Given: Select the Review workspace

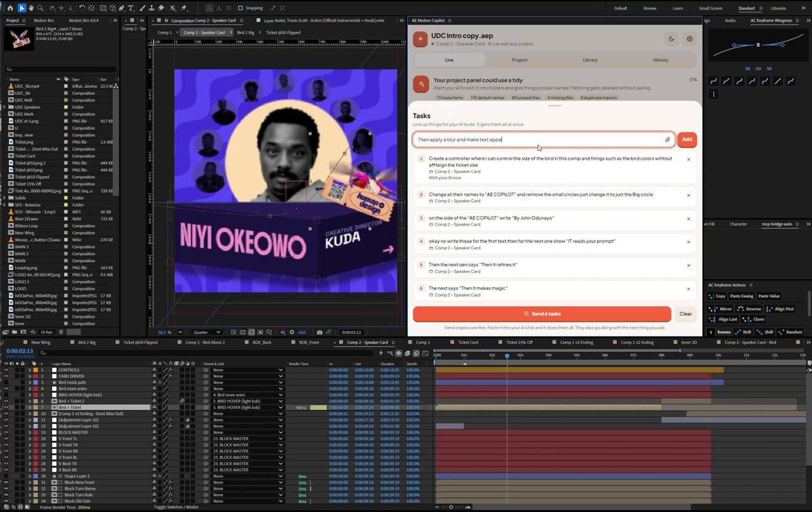Looking at the screenshot, I should [650, 8].
